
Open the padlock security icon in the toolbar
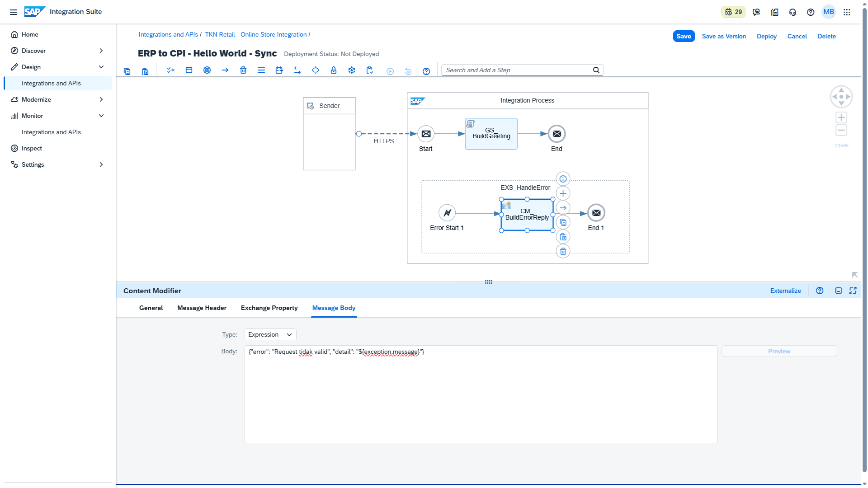tap(334, 70)
